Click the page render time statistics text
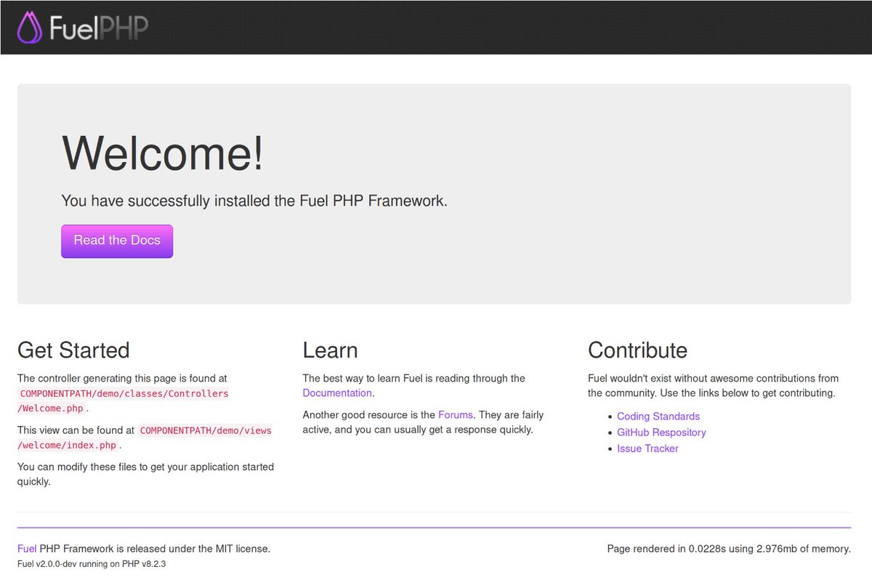The width and height of the screenshot is (872, 588). [730, 548]
